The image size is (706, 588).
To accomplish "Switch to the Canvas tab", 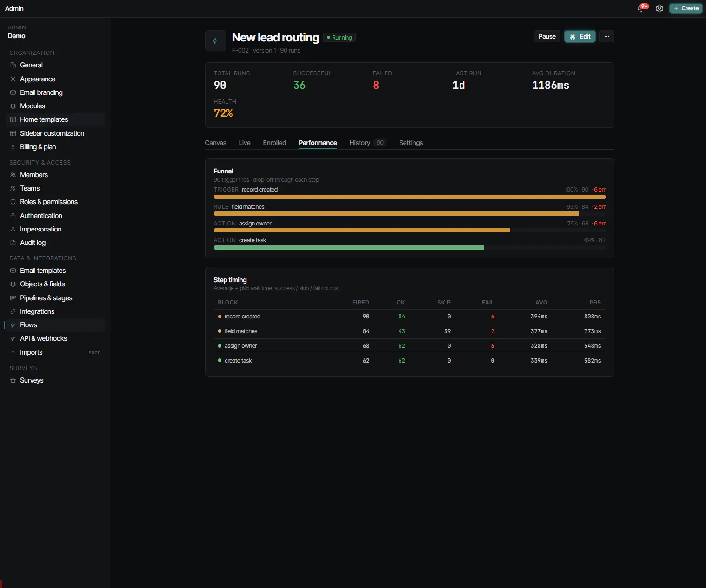I will point(215,143).
